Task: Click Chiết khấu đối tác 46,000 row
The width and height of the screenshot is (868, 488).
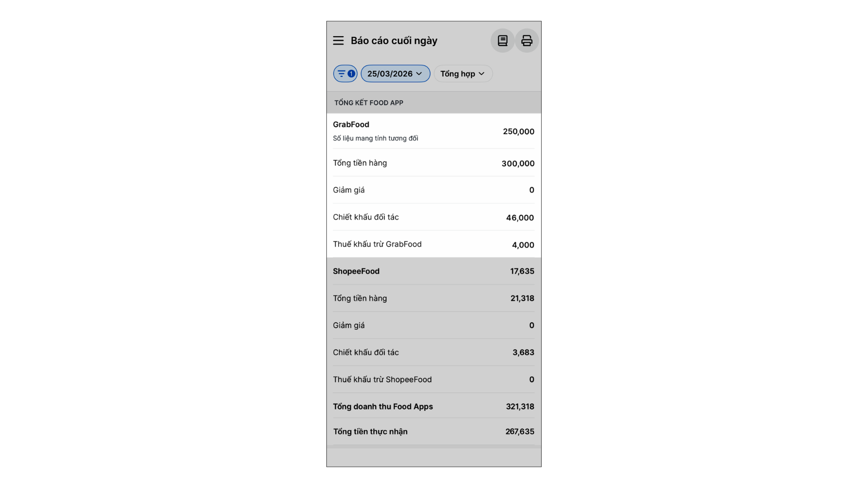Action: pos(434,217)
